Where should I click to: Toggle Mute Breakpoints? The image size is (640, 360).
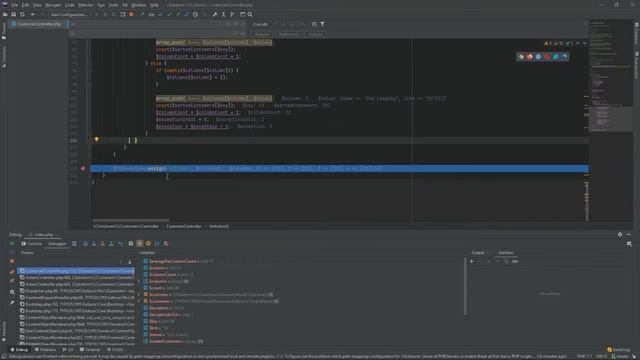click(x=12, y=281)
